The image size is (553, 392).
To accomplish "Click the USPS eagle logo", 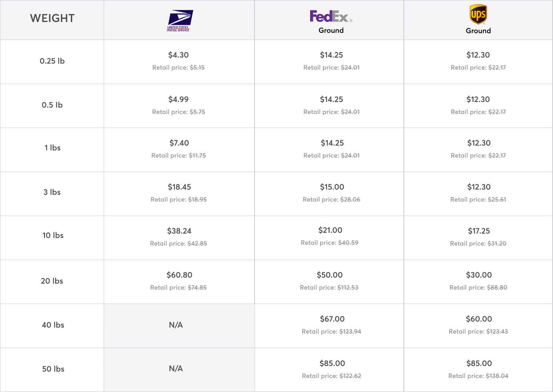I will click(180, 21).
